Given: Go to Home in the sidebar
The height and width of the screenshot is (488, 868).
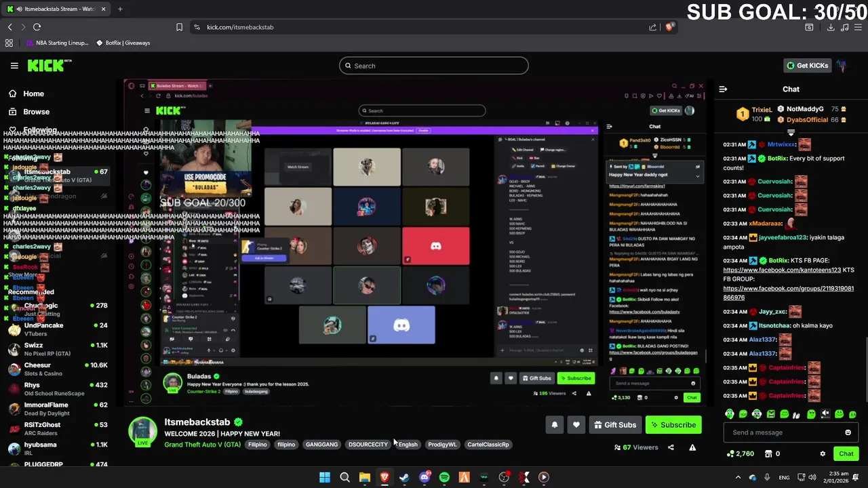Looking at the screenshot, I should 33,94.
